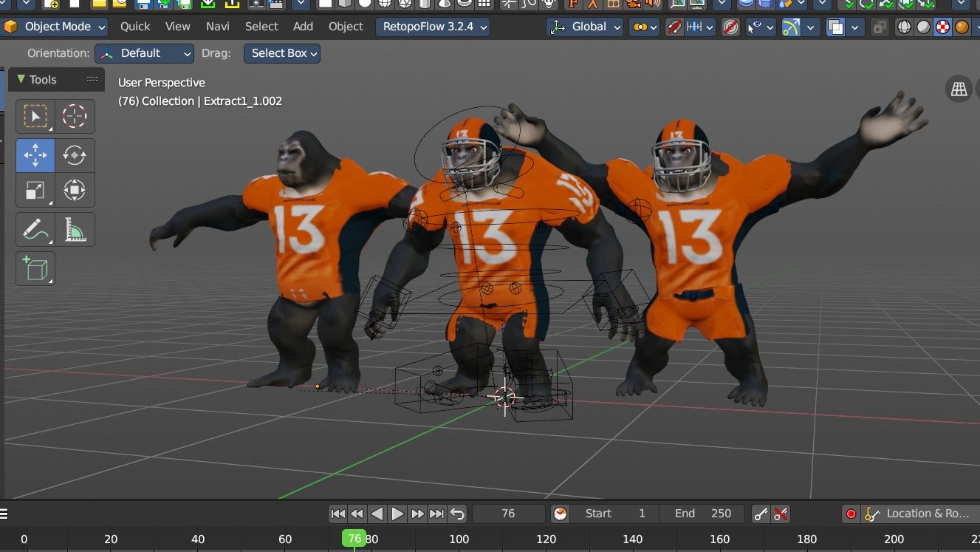Viewport: 980px width, 552px height.
Task: Click the 3D cursor crosshair in viewport
Action: [506, 398]
